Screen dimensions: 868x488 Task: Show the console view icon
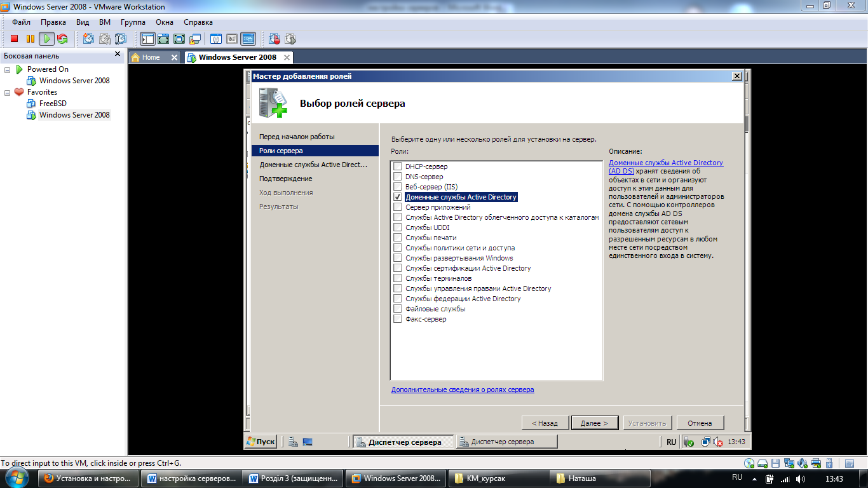click(248, 39)
